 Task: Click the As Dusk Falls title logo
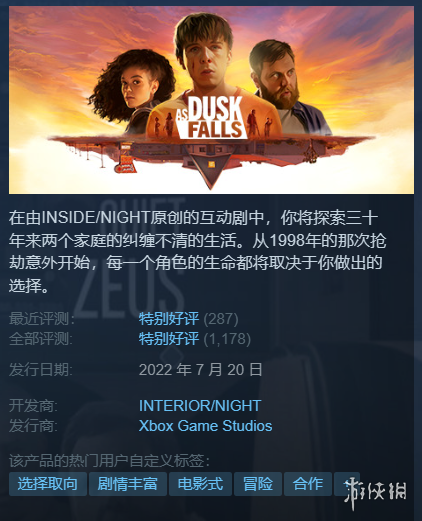pyautogui.click(x=211, y=118)
